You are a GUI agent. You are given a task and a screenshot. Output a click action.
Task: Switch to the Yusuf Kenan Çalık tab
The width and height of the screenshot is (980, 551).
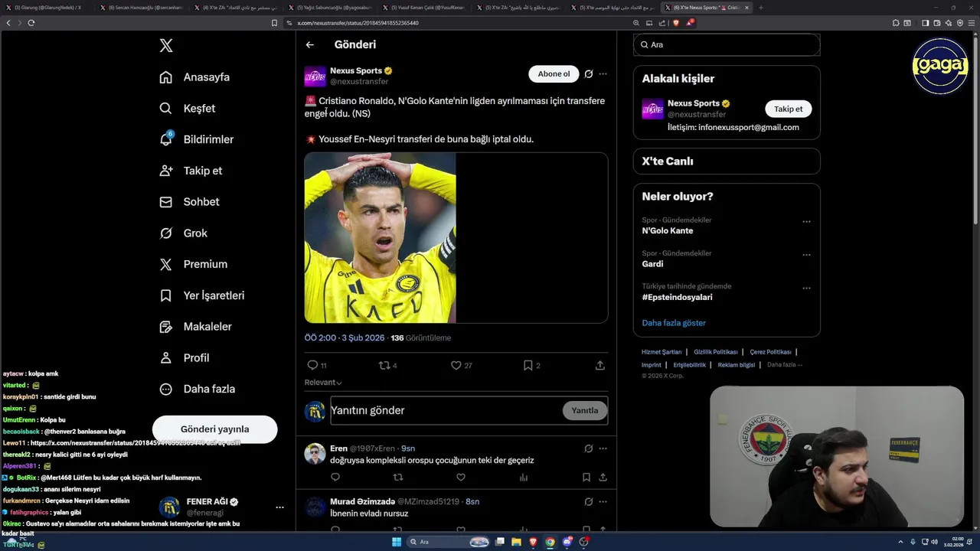423,8
